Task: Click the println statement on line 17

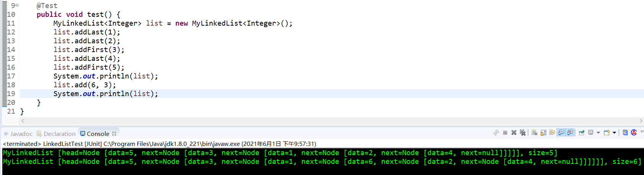Action: coord(105,76)
